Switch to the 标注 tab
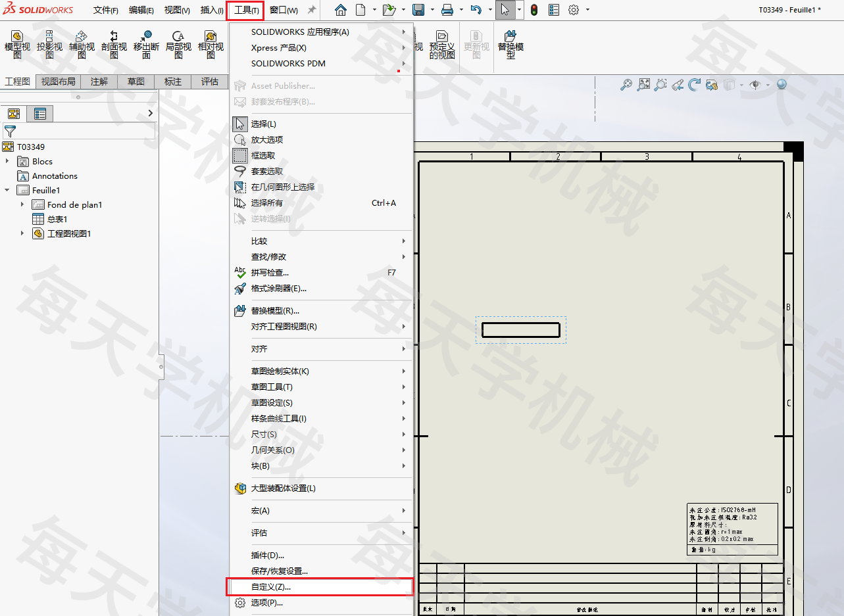844x616 pixels. (x=173, y=82)
